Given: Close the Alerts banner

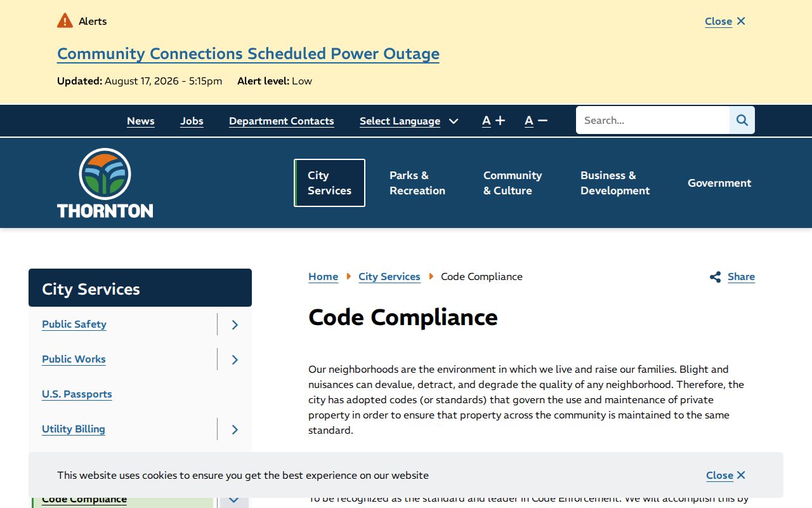Looking at the screenshot, I should coord(725,21).
